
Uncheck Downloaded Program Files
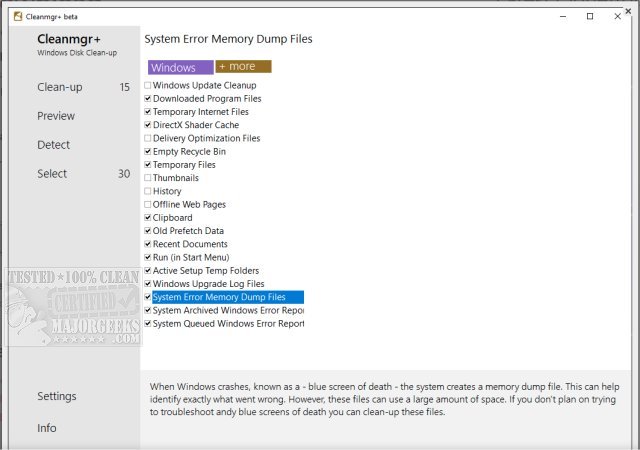(x=148, y=98)
